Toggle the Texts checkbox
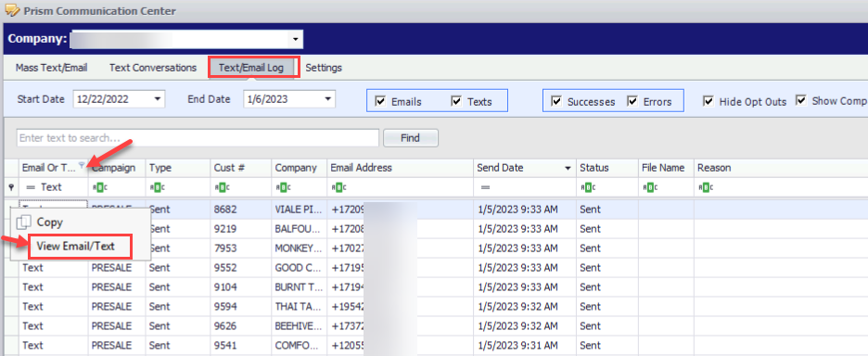Screen dimensions: 868x356 point(456,101)
